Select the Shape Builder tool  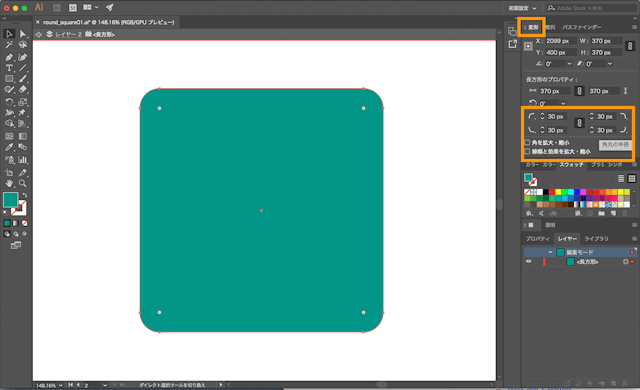9,124
